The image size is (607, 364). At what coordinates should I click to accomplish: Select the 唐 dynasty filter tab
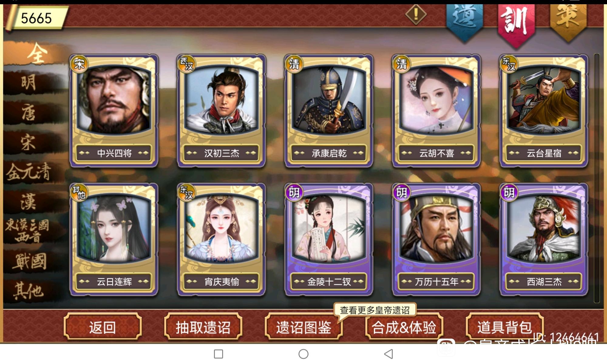(x=29, y=112)
